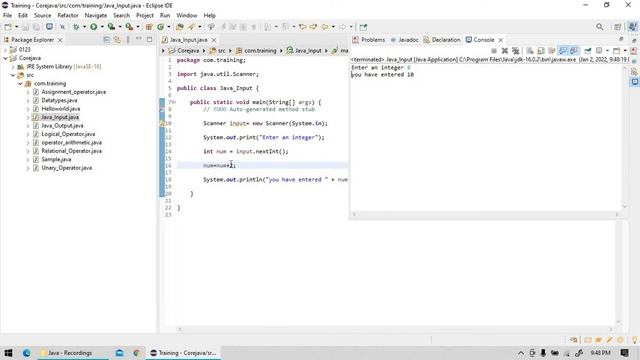Click the Save toolbar icon
This screenshot has height=360, width=640.
click(x=25, y=27)
